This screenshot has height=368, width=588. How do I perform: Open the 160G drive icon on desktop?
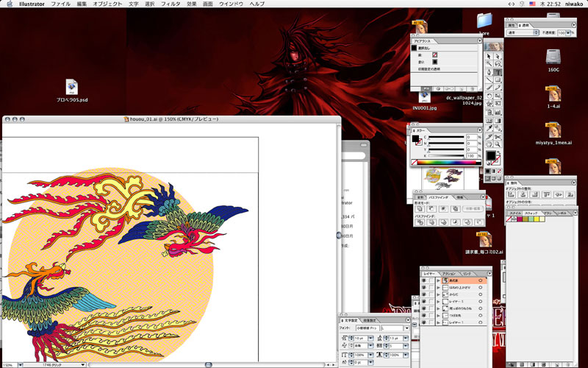553,57
